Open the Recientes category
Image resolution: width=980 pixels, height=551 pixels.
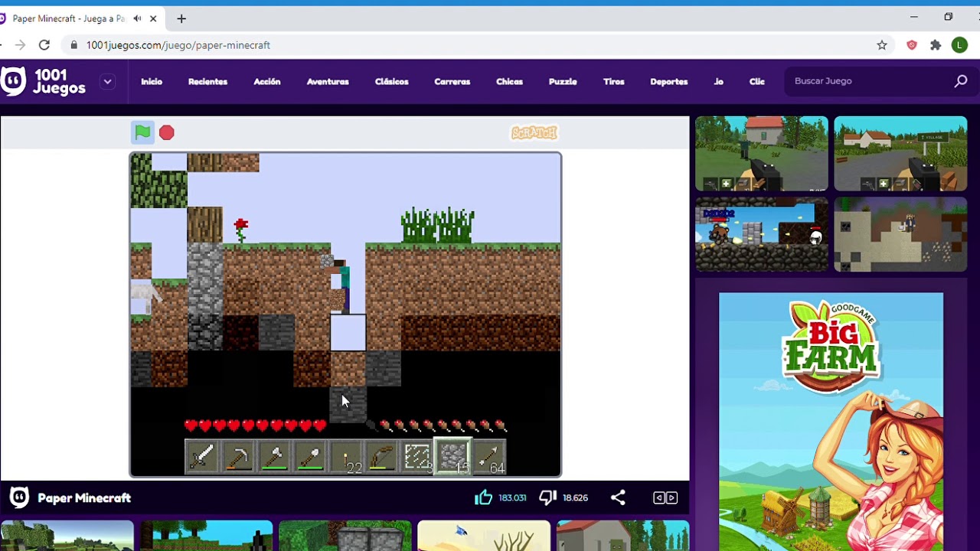207,81
